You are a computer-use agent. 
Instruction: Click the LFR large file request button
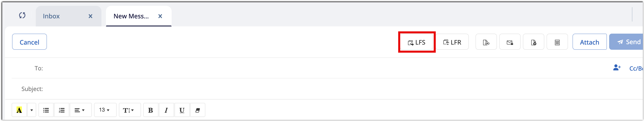(x=452, y=42)
